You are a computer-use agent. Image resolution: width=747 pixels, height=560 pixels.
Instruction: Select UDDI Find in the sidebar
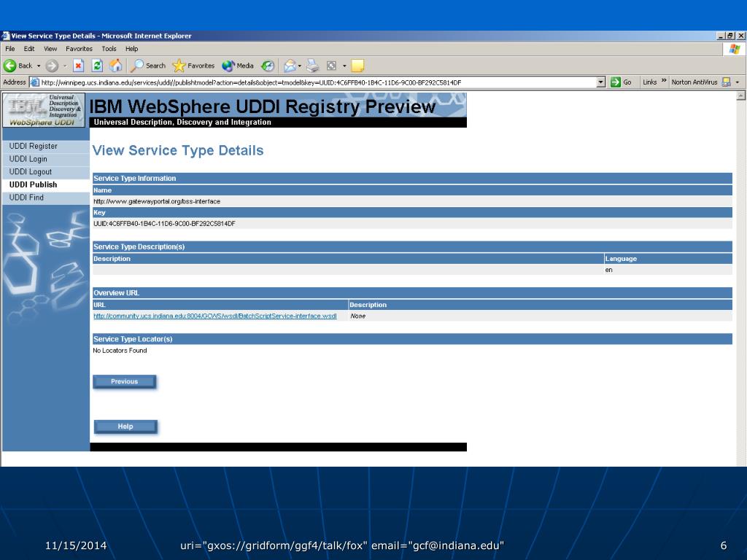[26, 198]
